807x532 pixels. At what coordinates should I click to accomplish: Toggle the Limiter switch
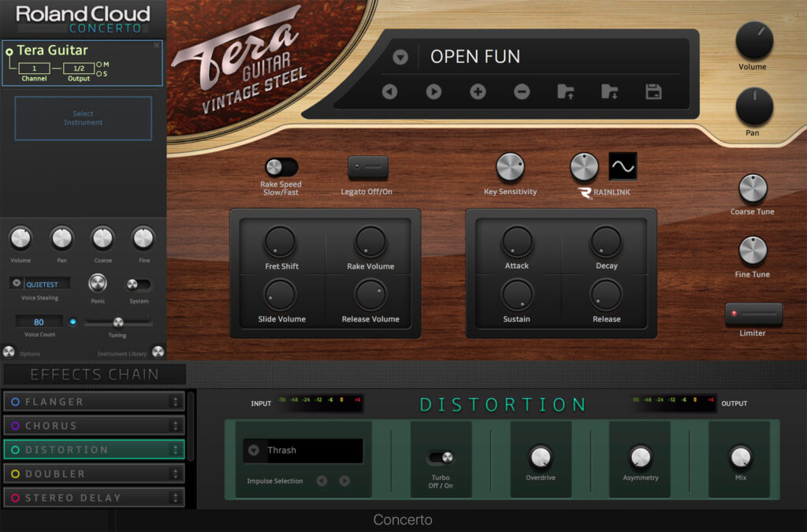[x=753, y=314]
